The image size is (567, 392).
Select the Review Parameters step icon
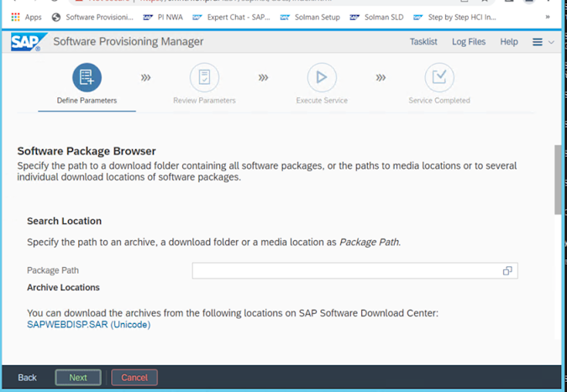(204, 77)
